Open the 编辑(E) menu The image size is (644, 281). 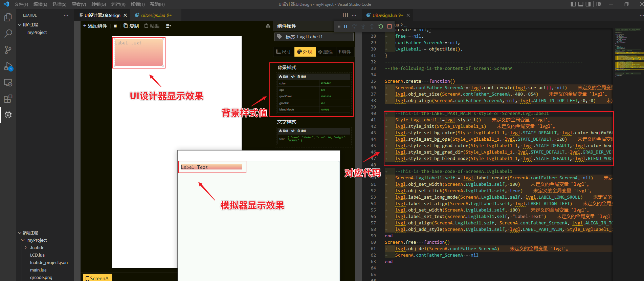click(x=40, y=4)
